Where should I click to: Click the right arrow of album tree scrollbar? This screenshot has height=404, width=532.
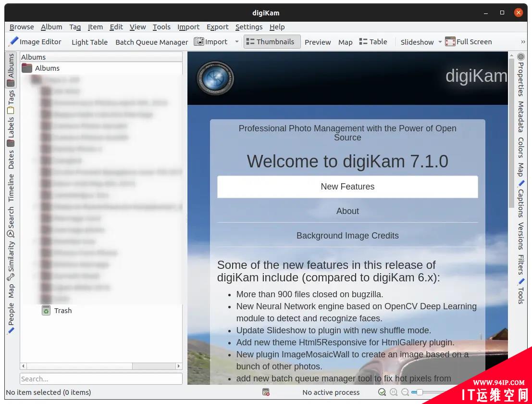coord(179,366)
